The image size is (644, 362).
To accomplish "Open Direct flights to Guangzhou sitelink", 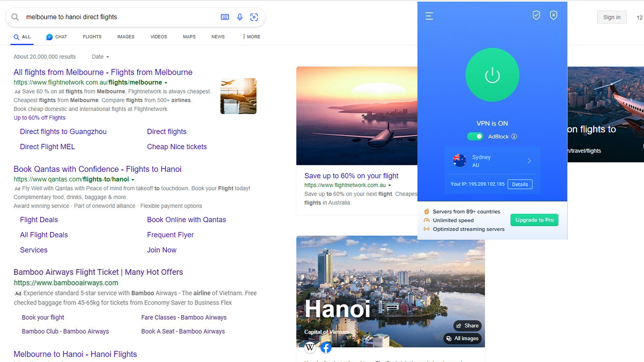I will click(63, 132).
